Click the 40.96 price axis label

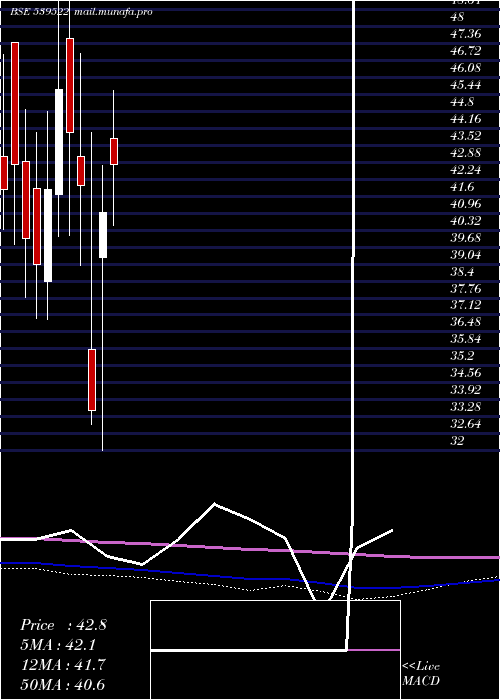(x=466, y=204)
